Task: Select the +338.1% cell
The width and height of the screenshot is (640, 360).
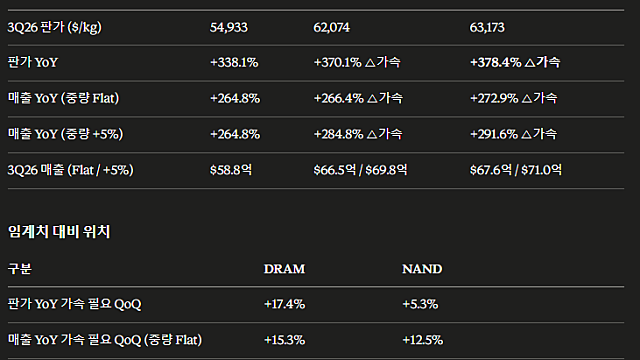Action: (x=234, y=62)
